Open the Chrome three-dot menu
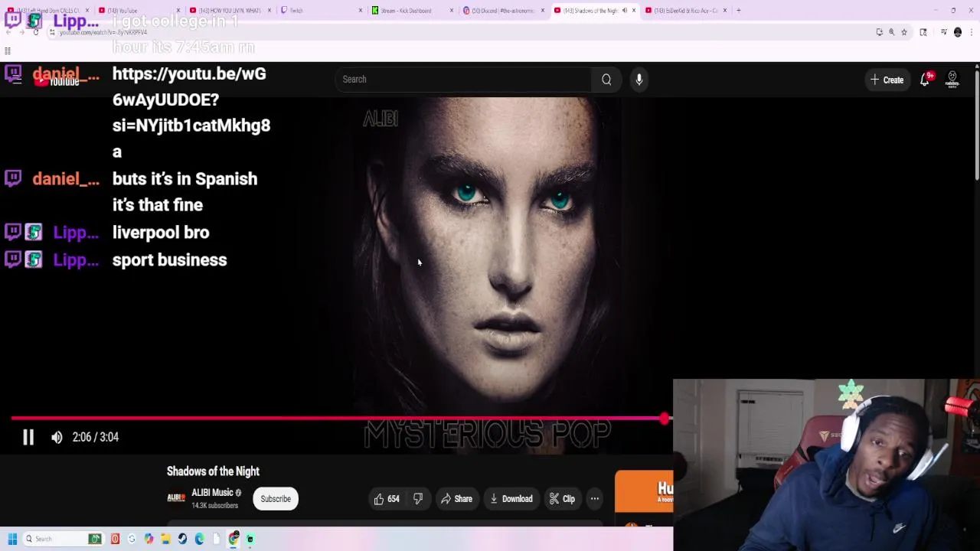Image resolution: width=980 pixels, height=551 pixels. point(970,32)
